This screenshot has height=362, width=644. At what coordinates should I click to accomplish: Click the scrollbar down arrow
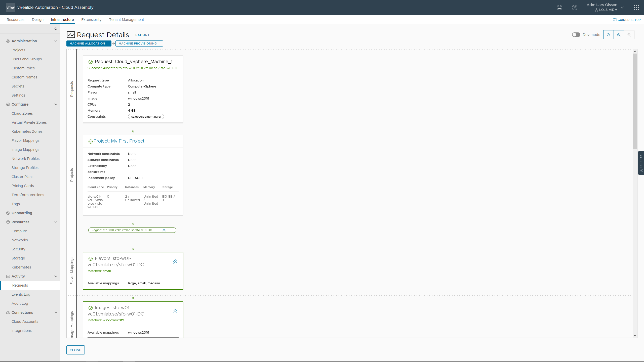click(635, 335)
